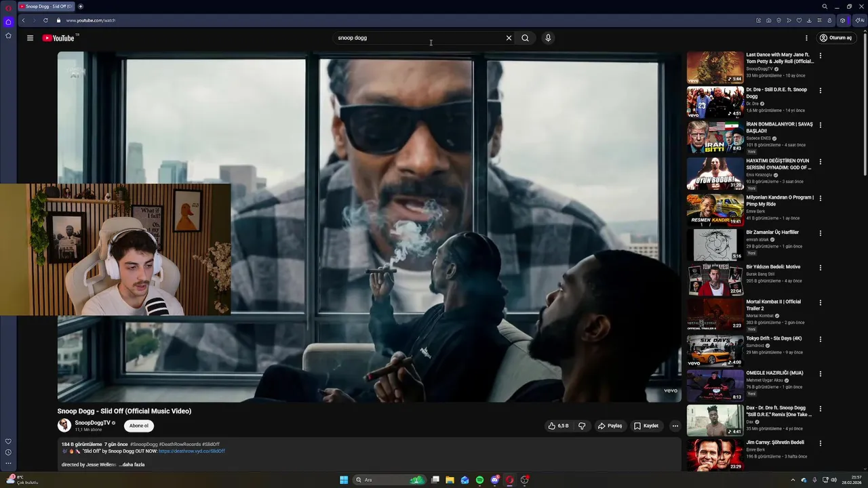Open Opera sidebar history clock icon
This screenshot has height=488, width=868.
8,452
